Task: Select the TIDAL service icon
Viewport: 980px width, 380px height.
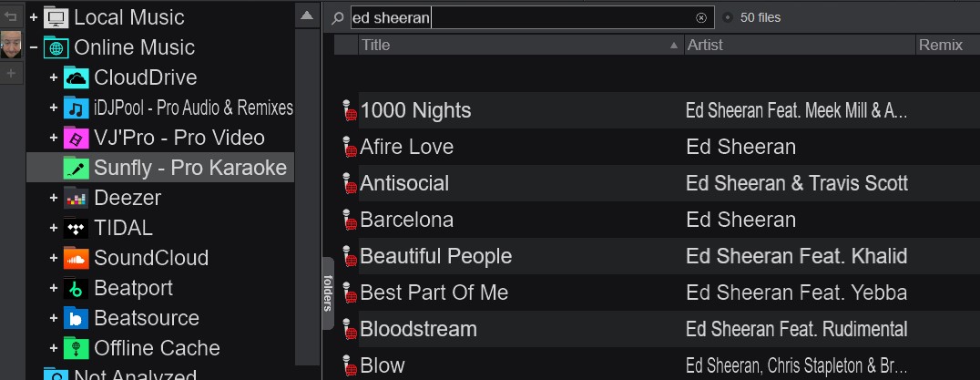Action: [77, 228]
